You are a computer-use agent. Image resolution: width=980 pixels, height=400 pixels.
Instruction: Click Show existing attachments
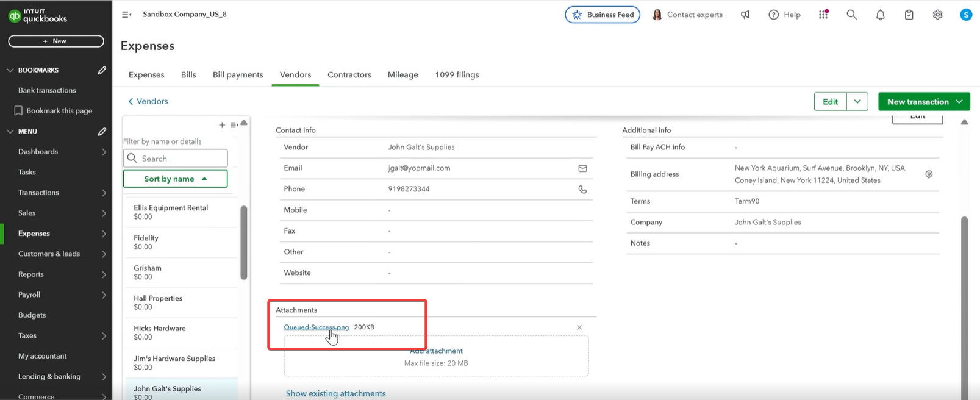pos(335,393)
